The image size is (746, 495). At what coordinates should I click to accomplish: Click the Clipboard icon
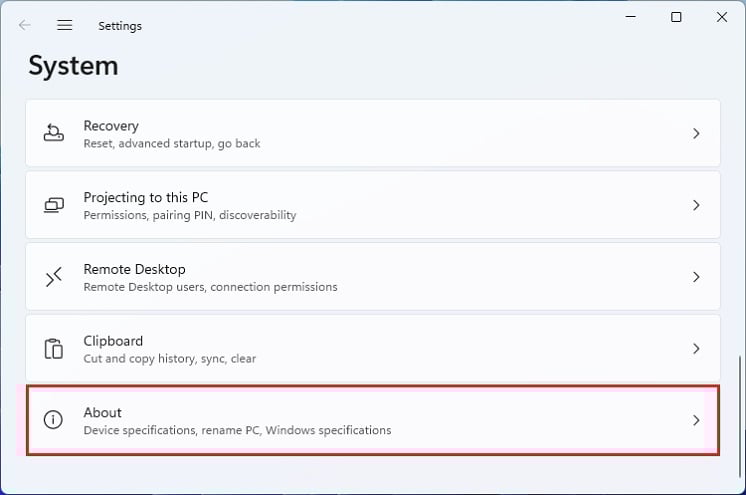(54, 349)
